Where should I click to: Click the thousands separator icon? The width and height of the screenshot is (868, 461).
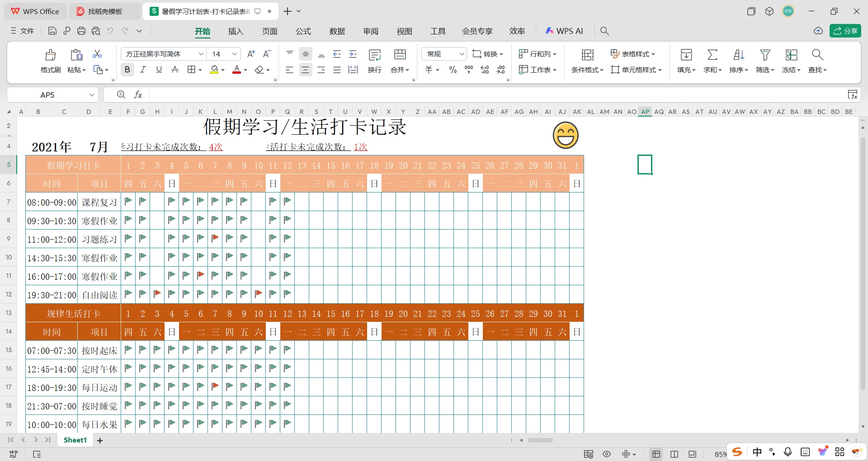469,70
